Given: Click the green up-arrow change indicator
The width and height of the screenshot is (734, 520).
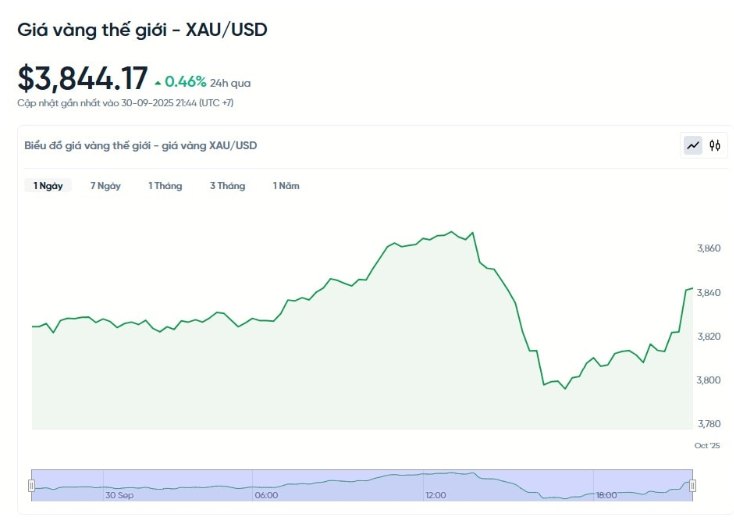Looking at the screenshot, I should tap(157, 83).
